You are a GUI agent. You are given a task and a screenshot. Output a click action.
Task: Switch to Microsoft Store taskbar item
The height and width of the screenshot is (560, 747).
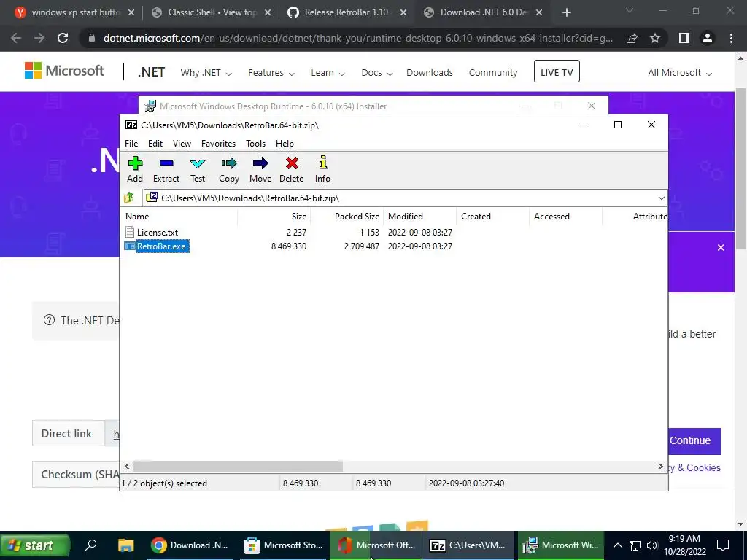coord(284,545)
